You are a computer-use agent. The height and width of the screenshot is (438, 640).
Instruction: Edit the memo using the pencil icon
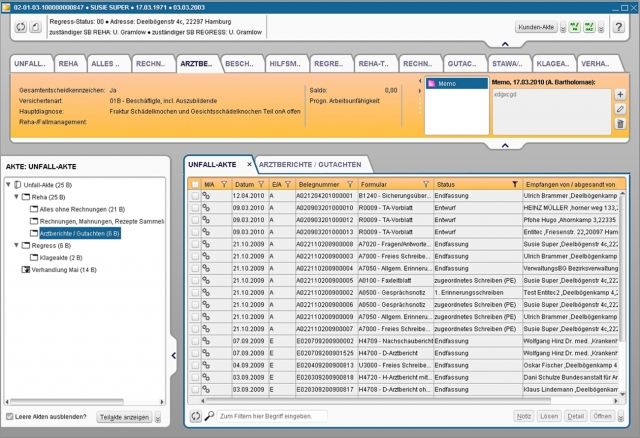tap(620, 109)
